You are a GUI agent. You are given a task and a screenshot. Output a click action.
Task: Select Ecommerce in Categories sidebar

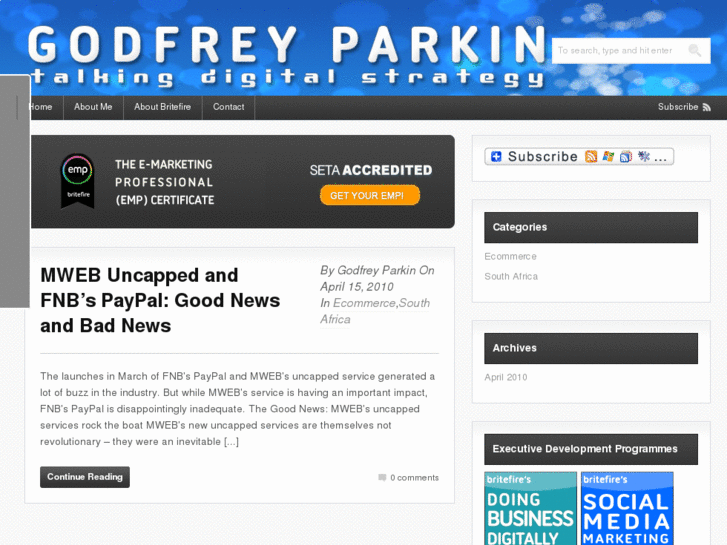[510, 256]
